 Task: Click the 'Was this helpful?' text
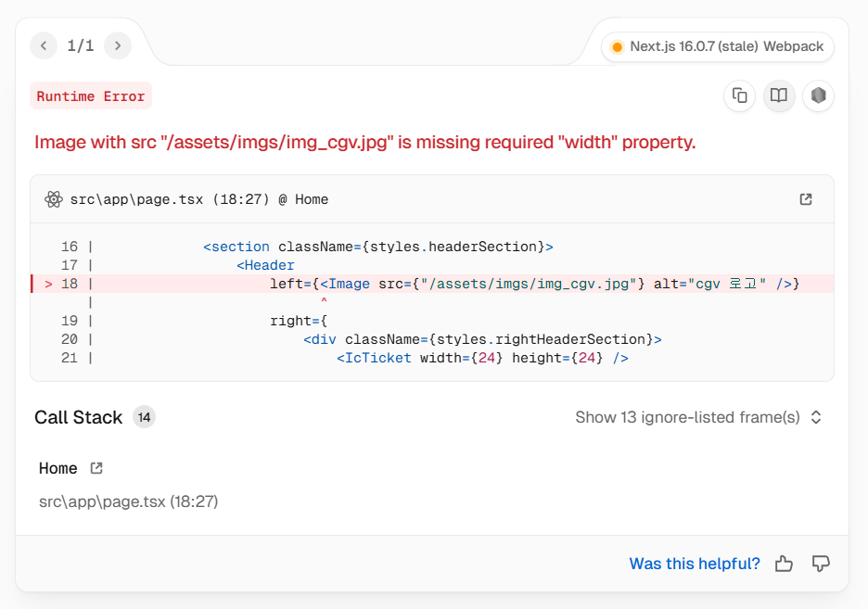point(695,564)
